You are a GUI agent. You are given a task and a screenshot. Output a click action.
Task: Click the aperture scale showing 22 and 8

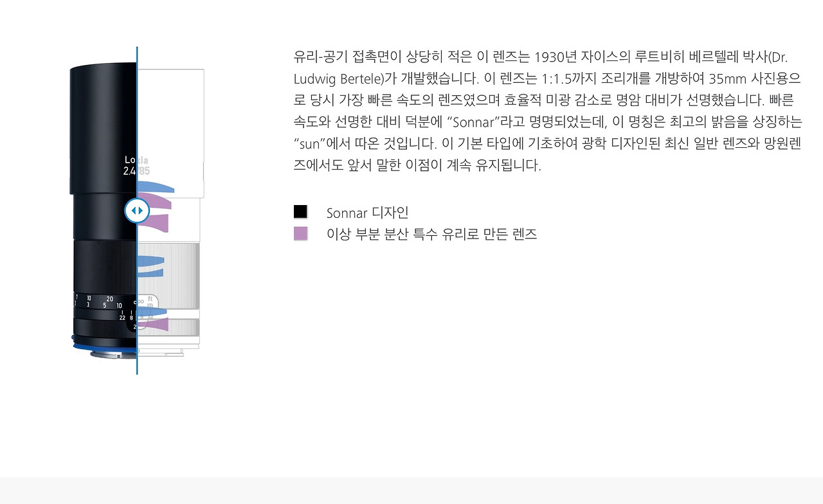127,317
